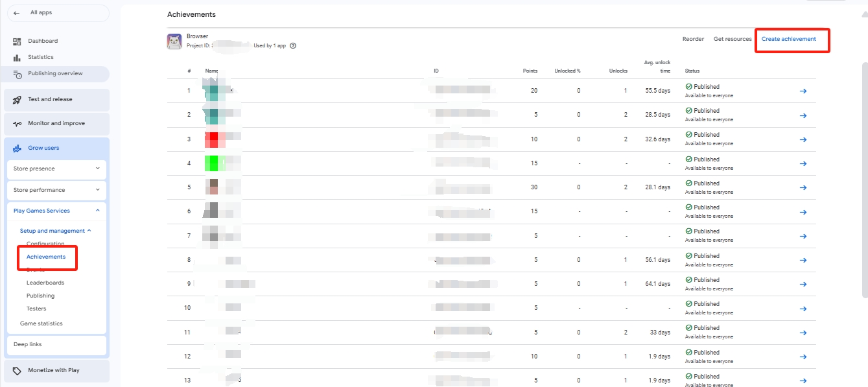Expand Store performance section
Viewport: 868px width, 387px height.
[55, 190]
